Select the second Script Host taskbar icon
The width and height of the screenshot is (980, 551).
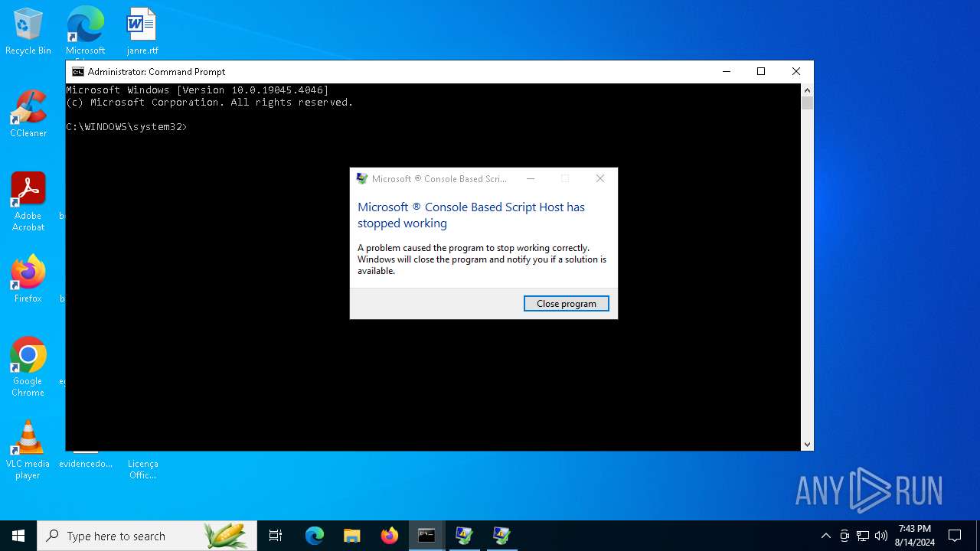point(501,536)
